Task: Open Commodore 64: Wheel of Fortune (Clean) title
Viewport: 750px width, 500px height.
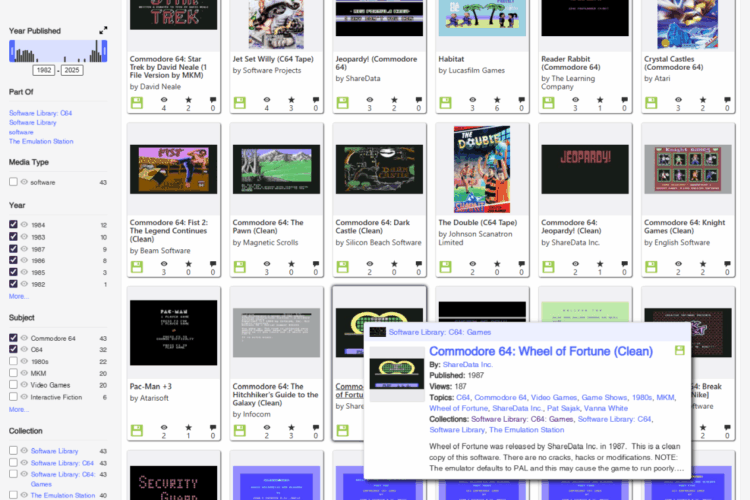Action: 541,351
